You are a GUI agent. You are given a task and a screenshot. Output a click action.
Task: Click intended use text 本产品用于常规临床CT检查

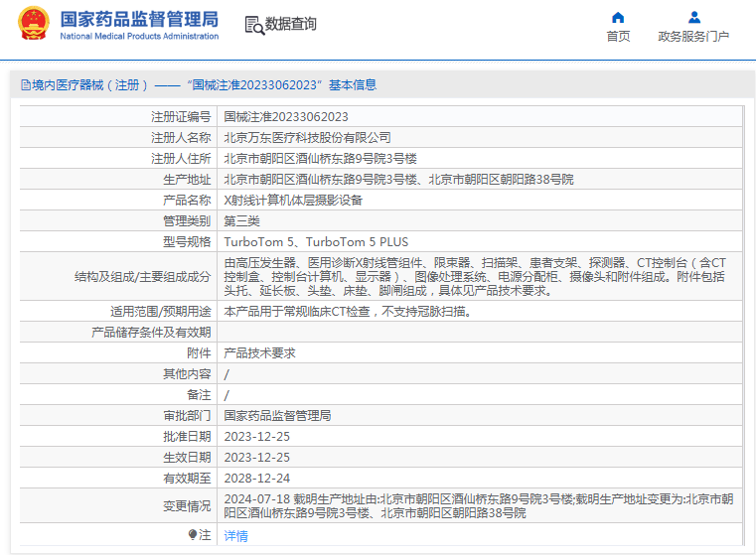[347, 312]
